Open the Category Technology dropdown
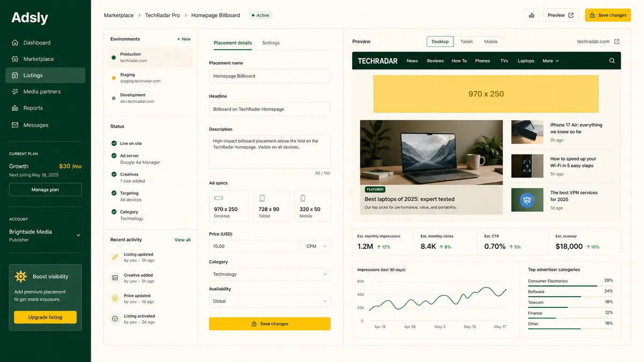Viewport: 644px width, 362px height. 270,274
